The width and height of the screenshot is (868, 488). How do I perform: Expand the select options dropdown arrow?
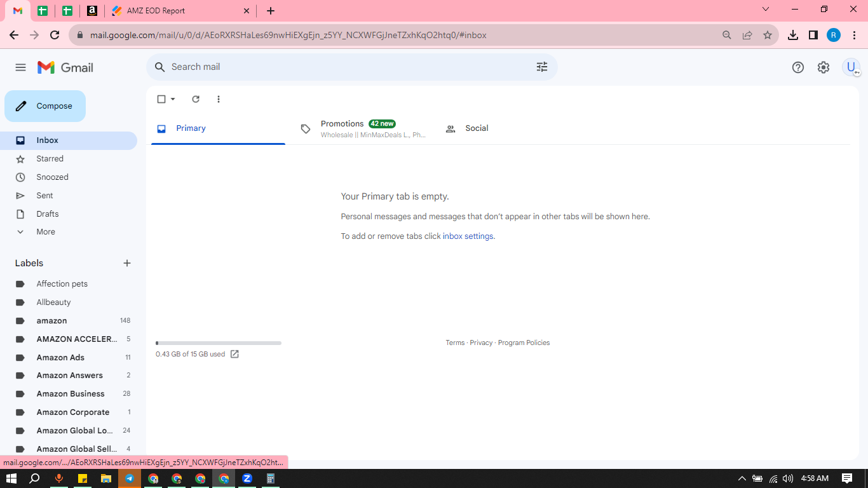(x=173, y=99)
